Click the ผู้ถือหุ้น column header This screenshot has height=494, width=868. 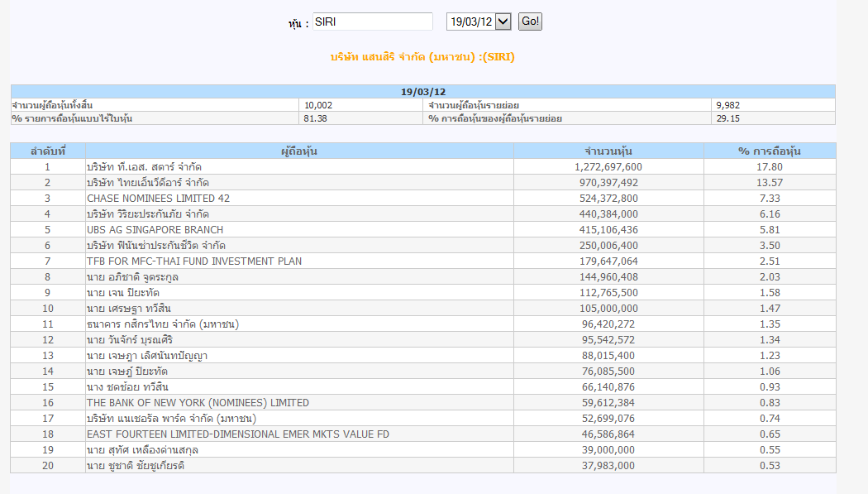[299, 151]
